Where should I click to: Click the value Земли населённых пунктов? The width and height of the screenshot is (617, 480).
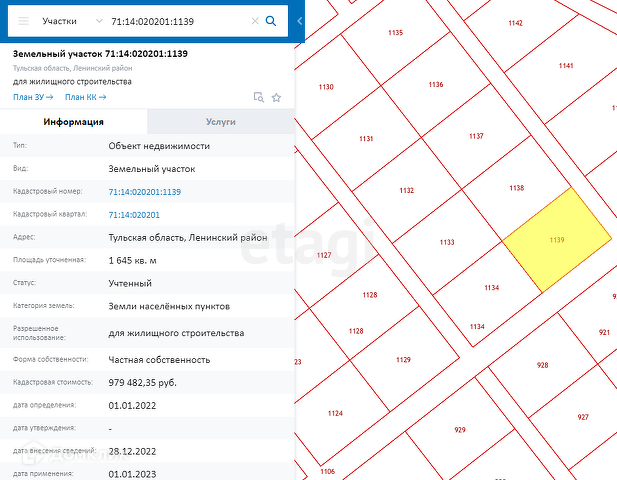(169, 306)
